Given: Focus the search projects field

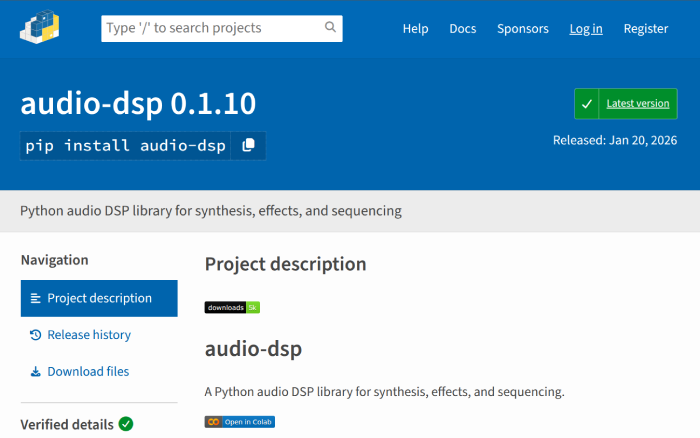Looking at the screenshot, I should tap(222, 29).
